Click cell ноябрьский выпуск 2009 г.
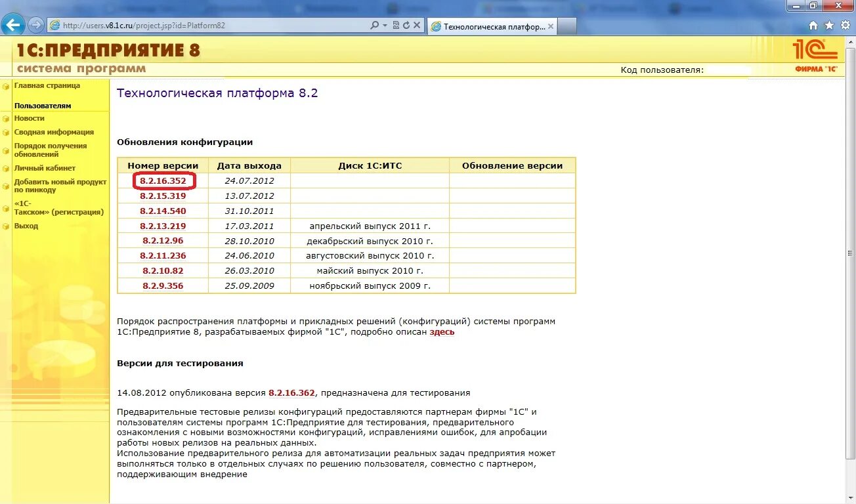 (x=370, y=285)
